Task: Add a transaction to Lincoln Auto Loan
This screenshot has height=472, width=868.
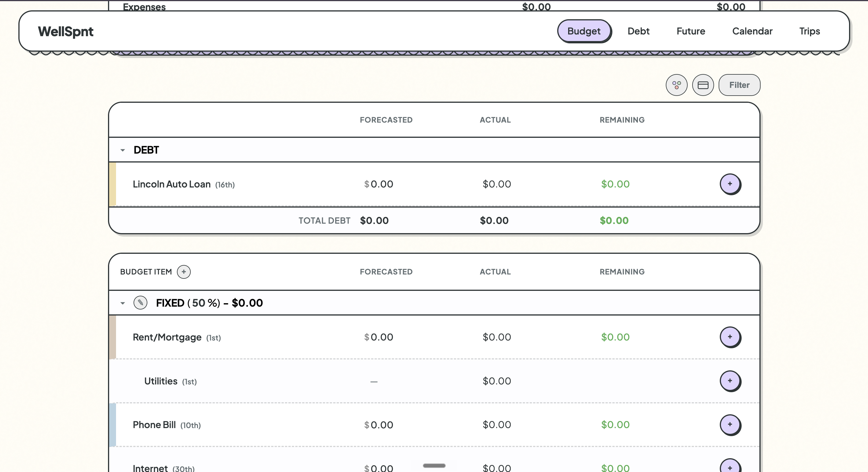Action: (x=730, y=184)
